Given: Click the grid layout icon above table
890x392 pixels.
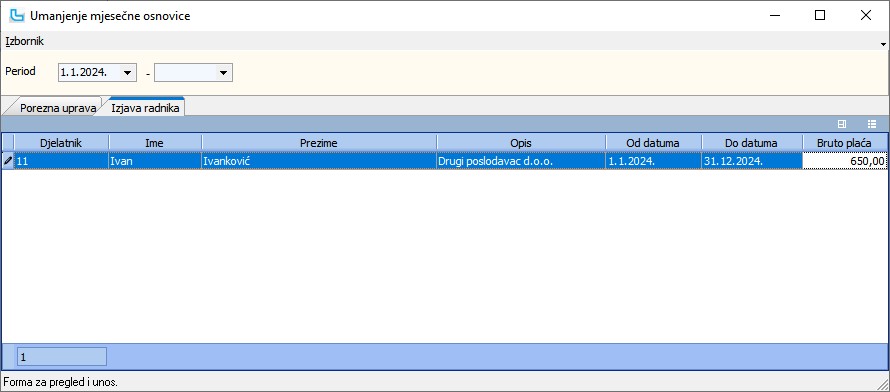Looking at the screenshot, I should pyautogui.click(x=842, y=124).
